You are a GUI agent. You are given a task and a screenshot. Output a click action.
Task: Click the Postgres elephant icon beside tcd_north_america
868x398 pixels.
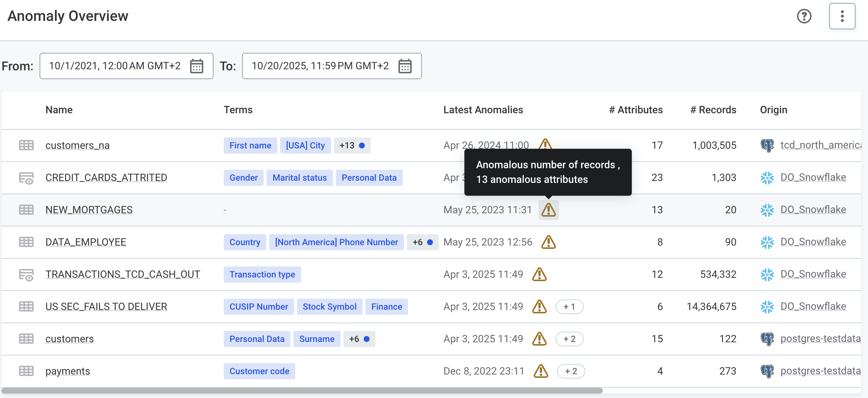click(x=767, y=145)
